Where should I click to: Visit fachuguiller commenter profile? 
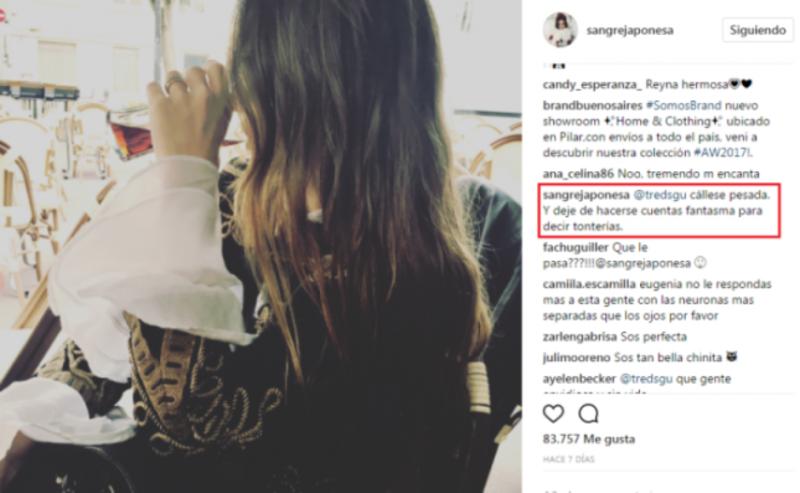tap(575, 248)
